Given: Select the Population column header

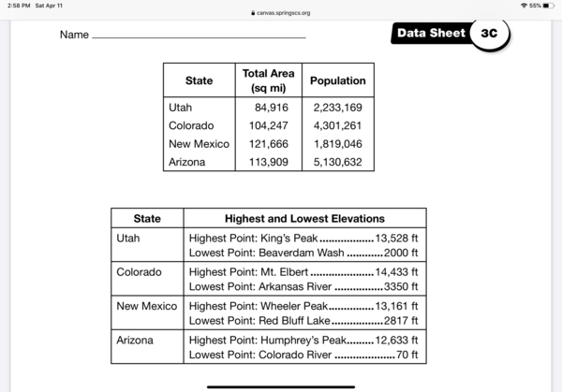Looking at the screenshot, I should pyautogui.click(x=337, y=80).
